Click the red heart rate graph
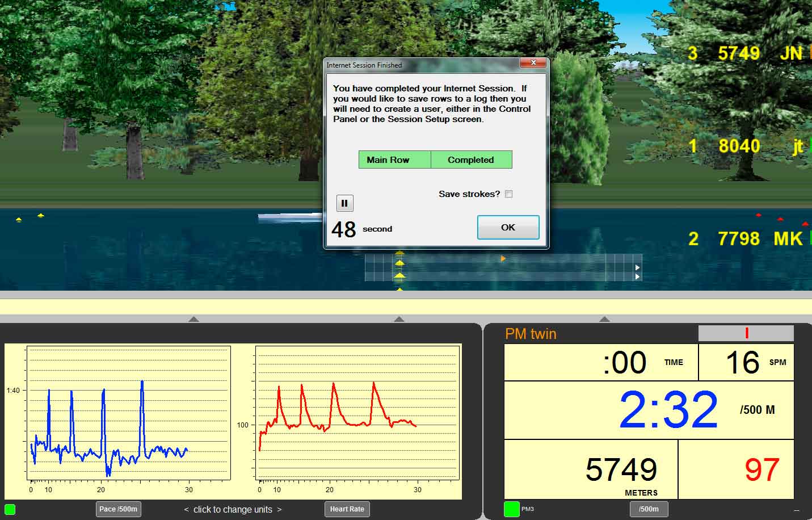This screenshot has width=812, height=520. 357,413
